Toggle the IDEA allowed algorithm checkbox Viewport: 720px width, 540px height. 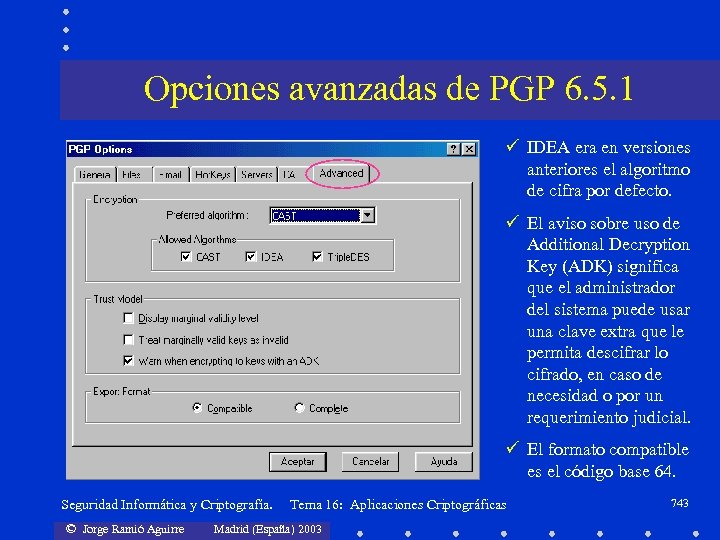[x=250, y=257]
